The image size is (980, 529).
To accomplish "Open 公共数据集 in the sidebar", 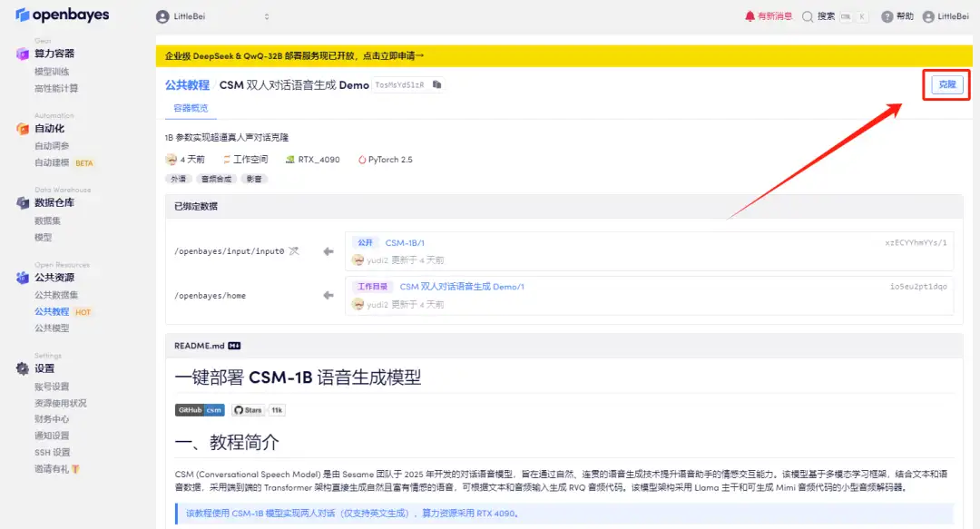I will pyautogui.click(x=56, y=295).
